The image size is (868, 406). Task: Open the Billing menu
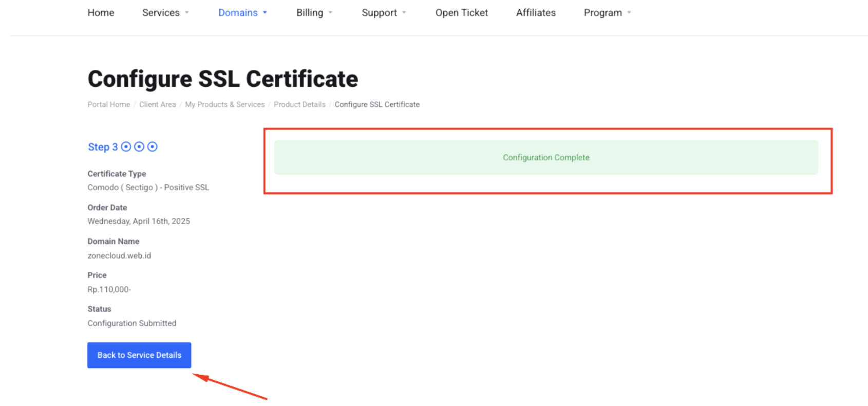coord(310,13)
